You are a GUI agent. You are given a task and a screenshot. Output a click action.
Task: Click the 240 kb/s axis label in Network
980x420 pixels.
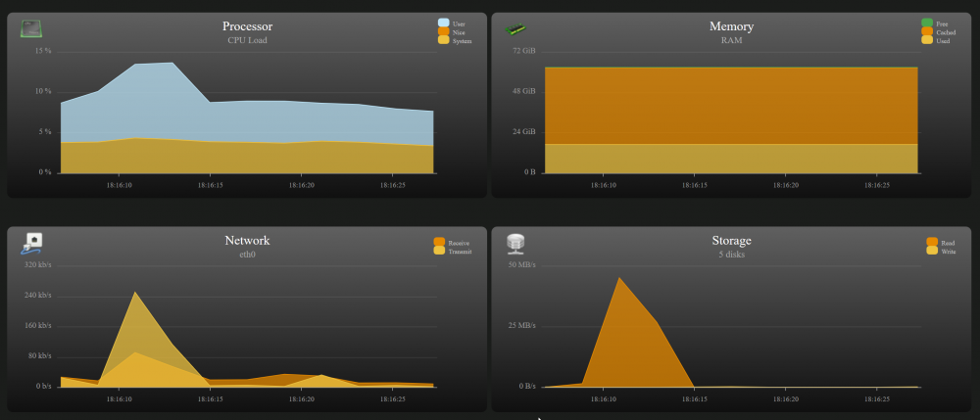click(39, 296)
